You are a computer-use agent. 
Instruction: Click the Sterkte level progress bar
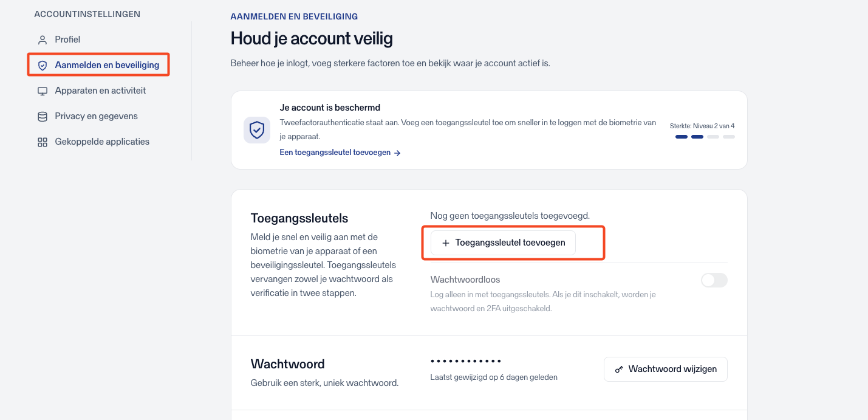[x=705, y=137]
